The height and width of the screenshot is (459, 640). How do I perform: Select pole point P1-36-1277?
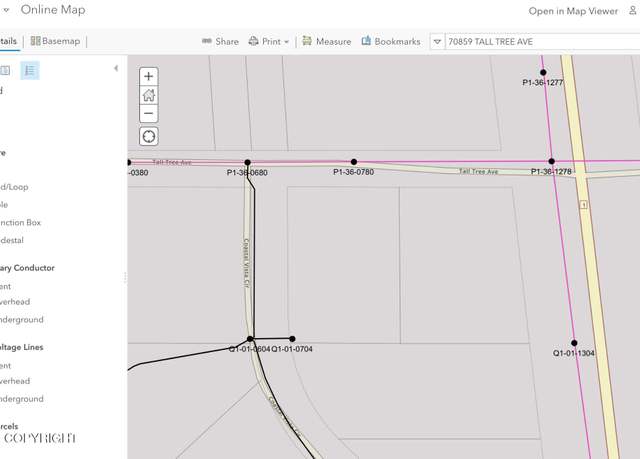[x=543, y=73]
